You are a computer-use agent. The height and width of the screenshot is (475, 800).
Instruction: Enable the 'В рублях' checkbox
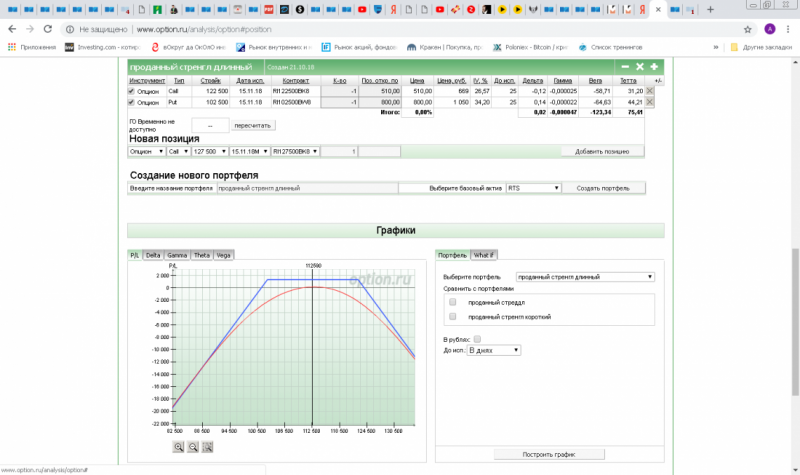coord(477,339)
